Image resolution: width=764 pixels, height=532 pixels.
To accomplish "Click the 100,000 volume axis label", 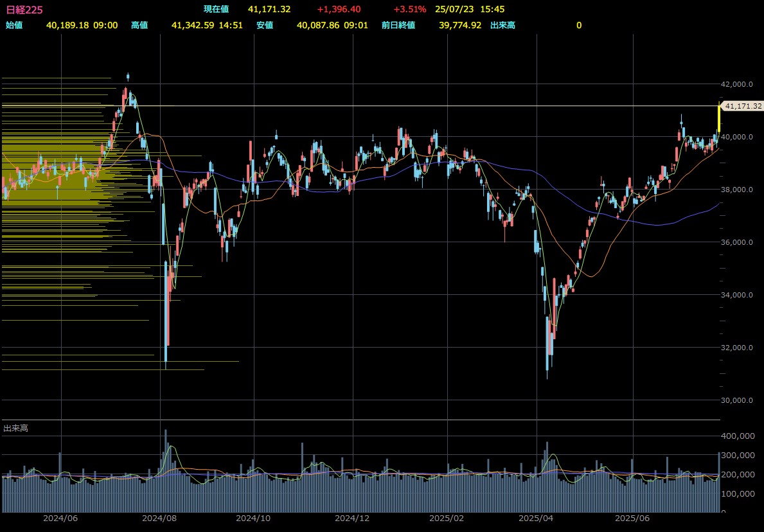I will 737,493.
